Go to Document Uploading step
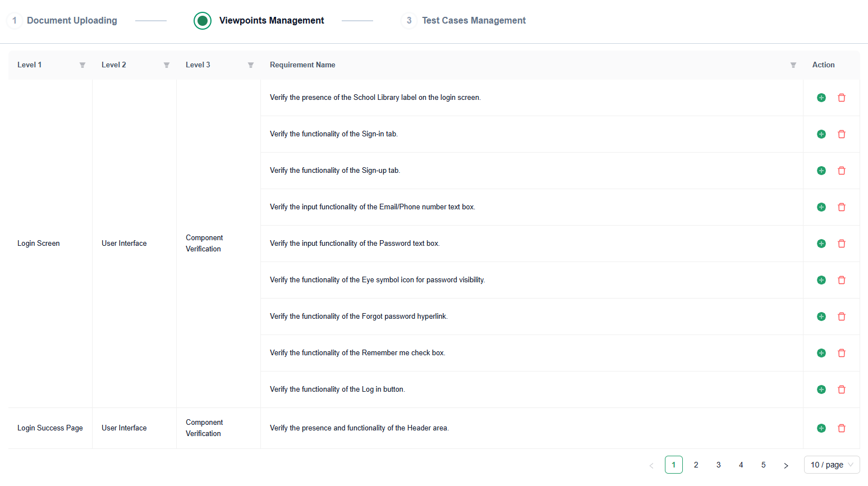This screenshot has height=486, width=868. (x=62, y=21)
